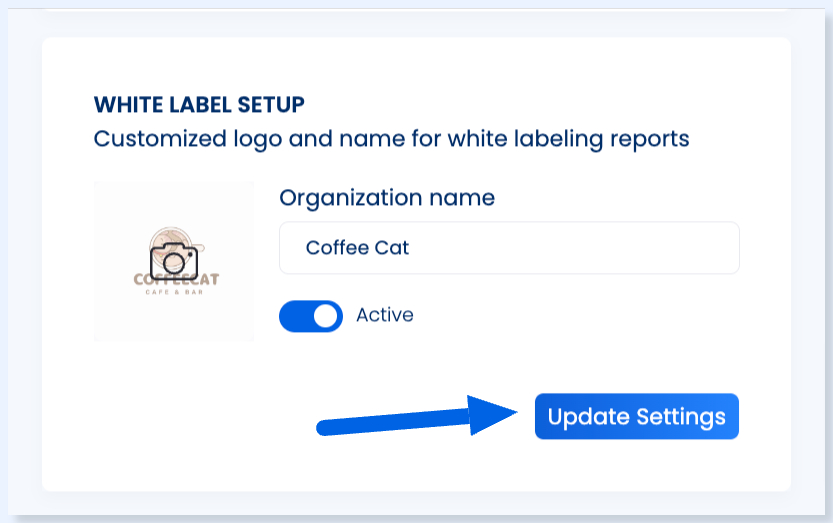
Task: Click the Active label beside the switch
Action: point(385,315)
